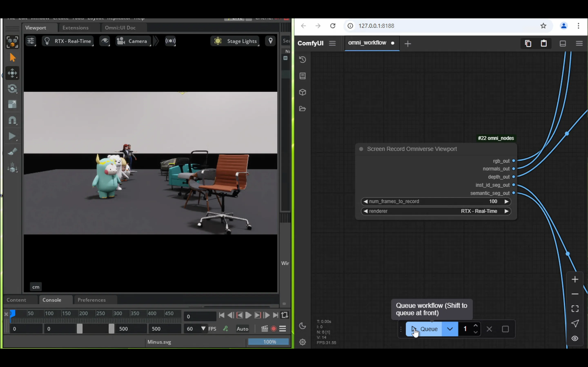
Task: Open the FPS value dropdown
Action: tap(203, 329)
